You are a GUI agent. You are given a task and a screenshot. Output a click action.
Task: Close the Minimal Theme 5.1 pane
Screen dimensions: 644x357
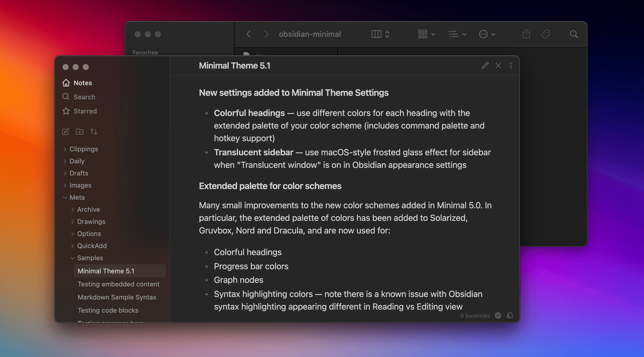click(498, 66)
